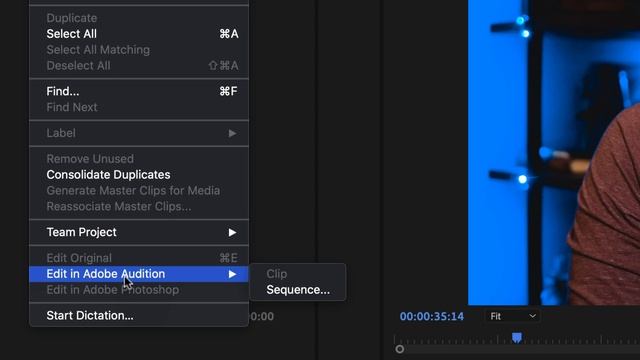Click Generate Master Clips for Media entry
The image size is (640, 360).
139,191
